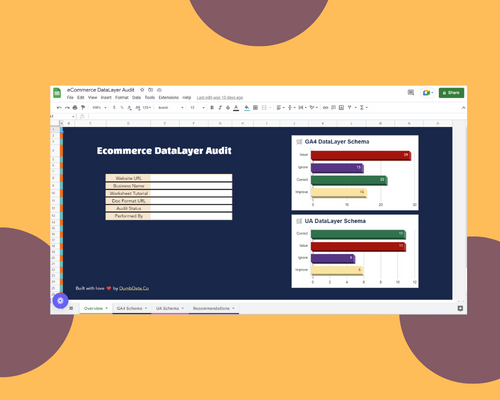Click the Google Sheets home logo

[57, 93]
